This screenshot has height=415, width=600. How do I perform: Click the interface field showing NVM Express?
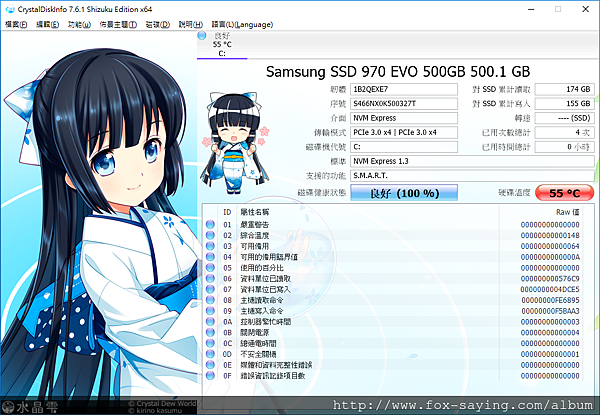click(404, 118)
